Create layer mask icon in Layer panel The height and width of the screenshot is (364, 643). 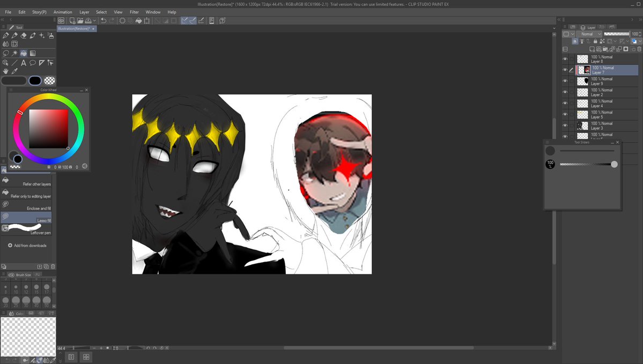tap(625, 49)
